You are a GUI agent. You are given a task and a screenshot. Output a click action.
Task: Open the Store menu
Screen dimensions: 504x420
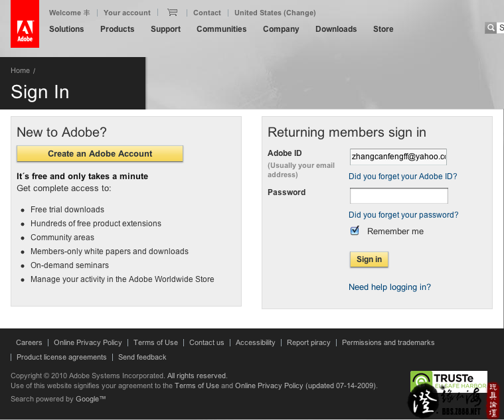coord(383,29)
